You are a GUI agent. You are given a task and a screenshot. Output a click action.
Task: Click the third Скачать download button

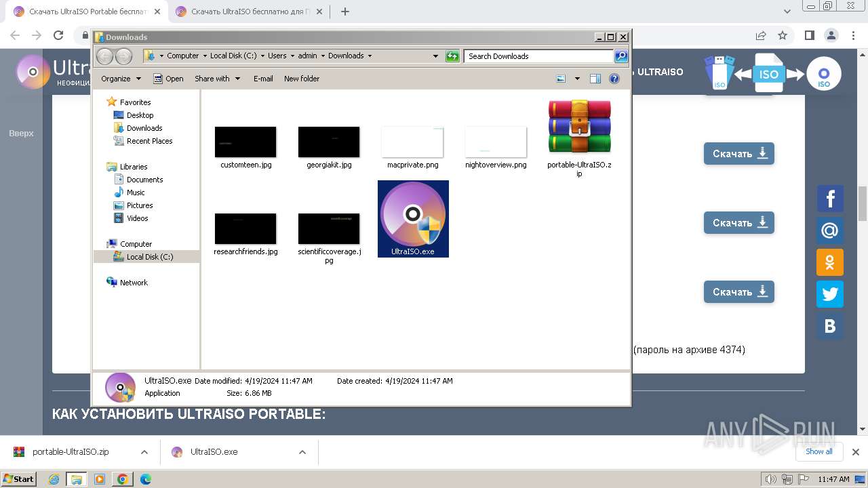[739, 292]
